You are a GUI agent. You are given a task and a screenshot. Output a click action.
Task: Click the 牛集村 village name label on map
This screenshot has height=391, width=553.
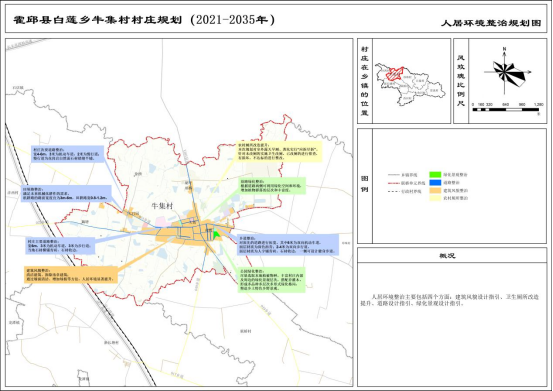(162, 206)
